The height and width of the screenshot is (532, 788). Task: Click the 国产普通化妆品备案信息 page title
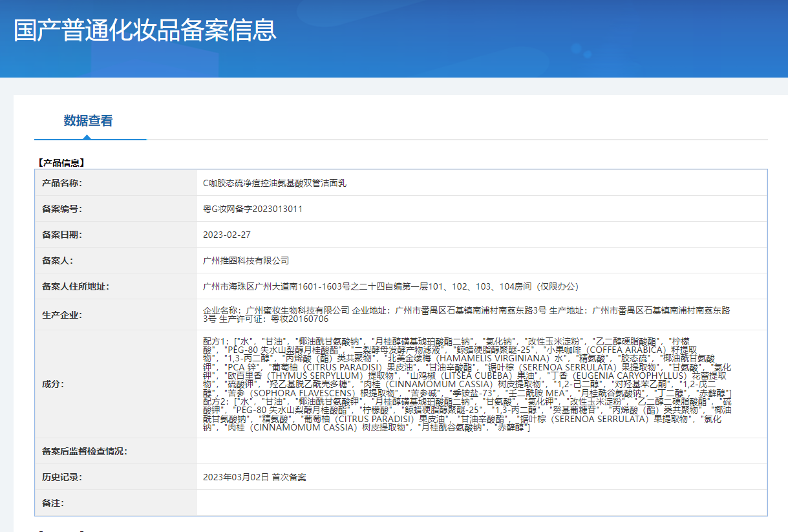click(x=145, y=30)
